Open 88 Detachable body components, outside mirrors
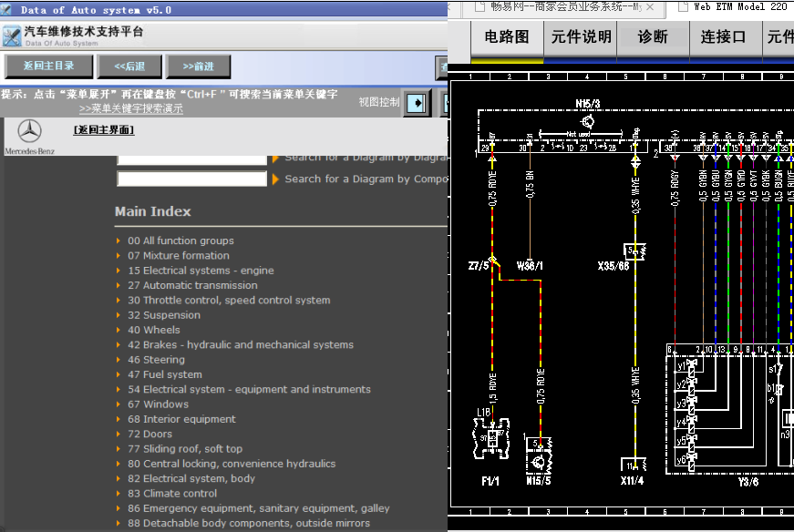 (x=249, y=523)
